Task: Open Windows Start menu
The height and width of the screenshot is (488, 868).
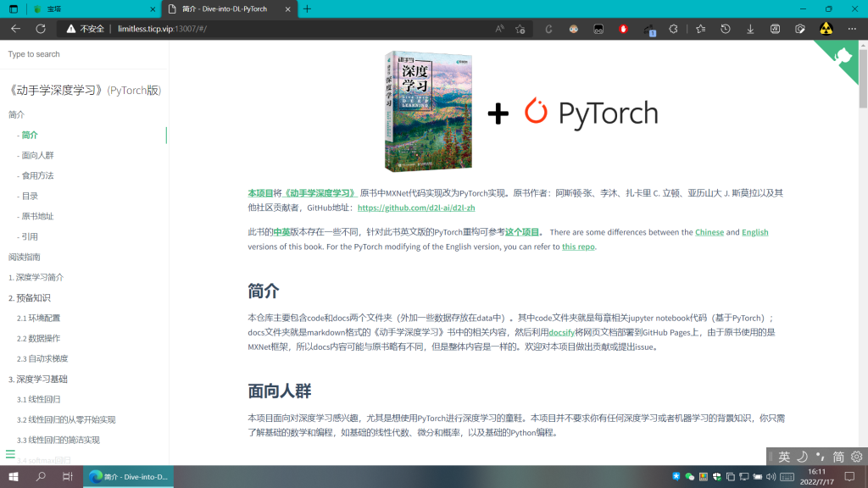Action: (14, 476)
